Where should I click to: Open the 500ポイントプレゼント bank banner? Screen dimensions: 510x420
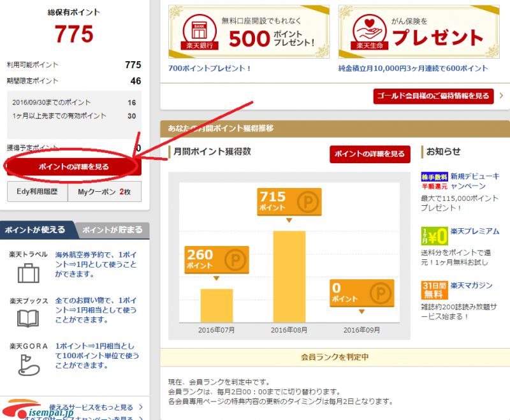tap(249, 32)
